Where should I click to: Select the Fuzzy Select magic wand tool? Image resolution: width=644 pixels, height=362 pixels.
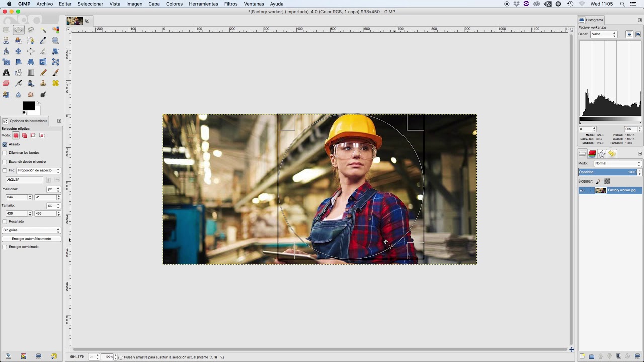point(43,30)
